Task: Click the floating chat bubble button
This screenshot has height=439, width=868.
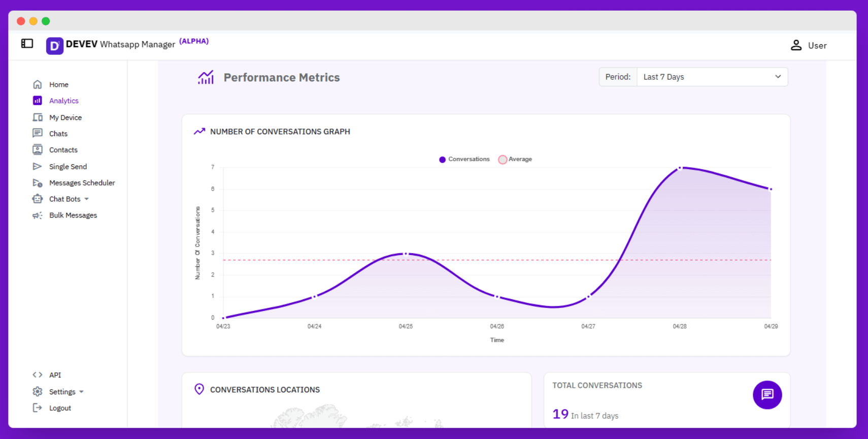Action: 767,395
